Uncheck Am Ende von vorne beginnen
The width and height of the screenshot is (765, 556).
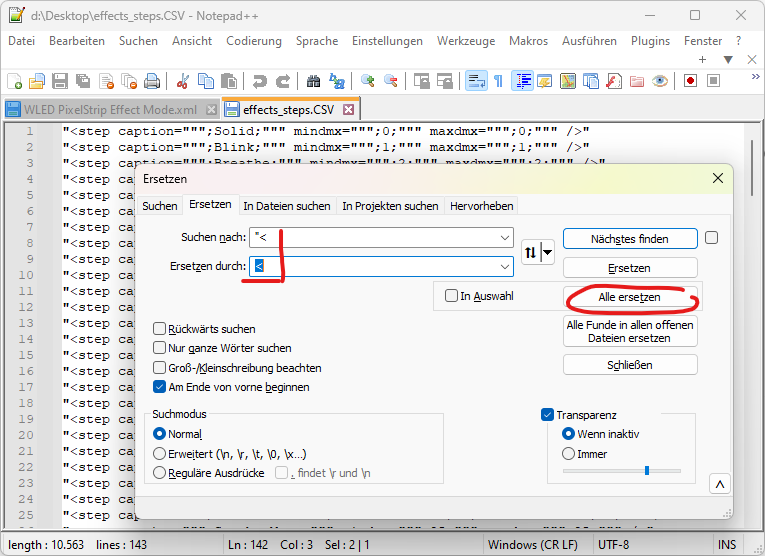(159, 387)
